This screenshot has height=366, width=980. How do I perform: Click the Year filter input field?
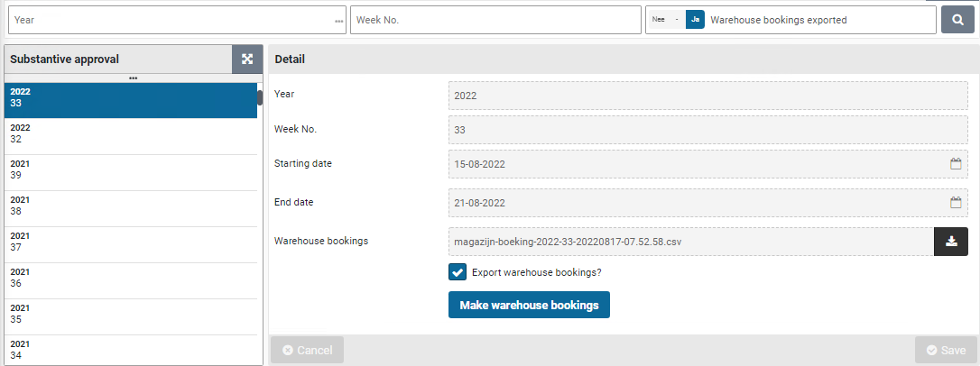click(170, 20)
